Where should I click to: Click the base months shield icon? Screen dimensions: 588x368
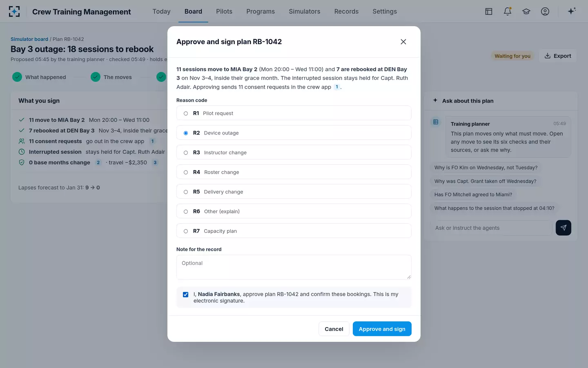pyautogui.click(x=22, y=162)
